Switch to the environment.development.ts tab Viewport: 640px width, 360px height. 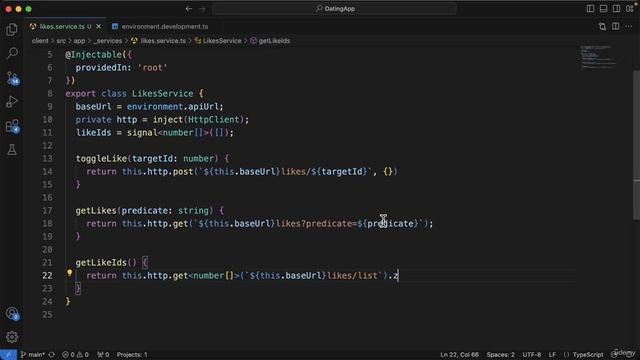coord(164,27)
